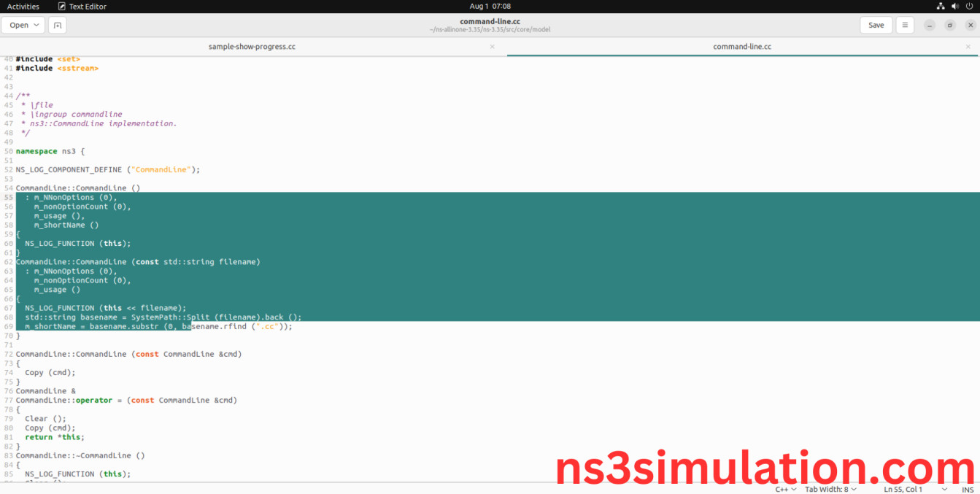This screenshot has width=980, height=494.
Task: Open the Aug 1 clock menu
Action: pyautogui.click(x=489, y=6)
